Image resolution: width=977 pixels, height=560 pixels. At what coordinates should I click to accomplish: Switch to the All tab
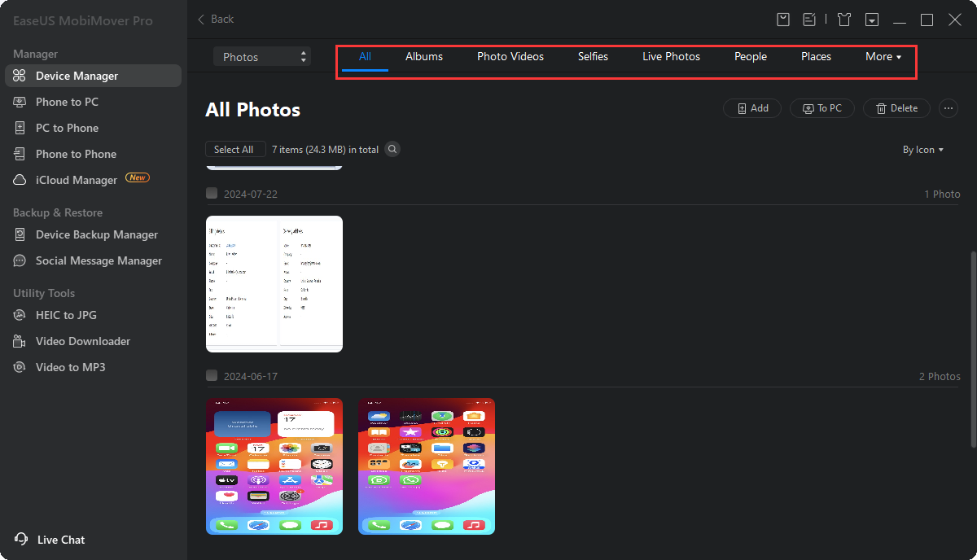365,57
